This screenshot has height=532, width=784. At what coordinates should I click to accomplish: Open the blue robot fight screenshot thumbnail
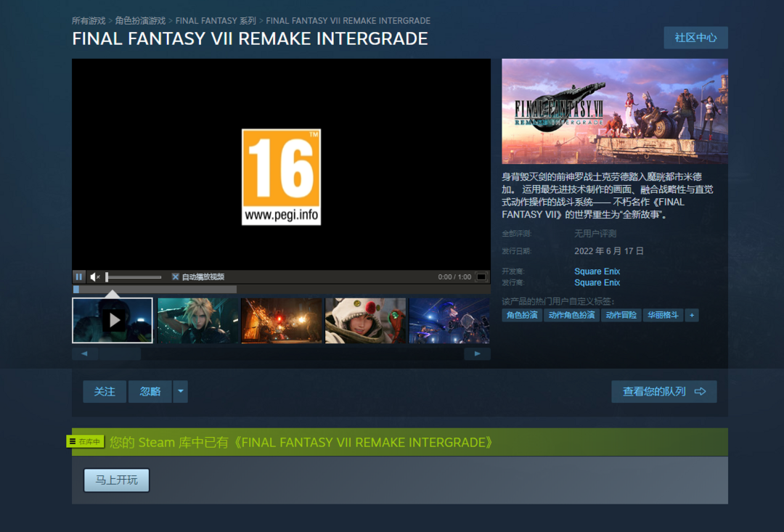(x=449, y=321)
